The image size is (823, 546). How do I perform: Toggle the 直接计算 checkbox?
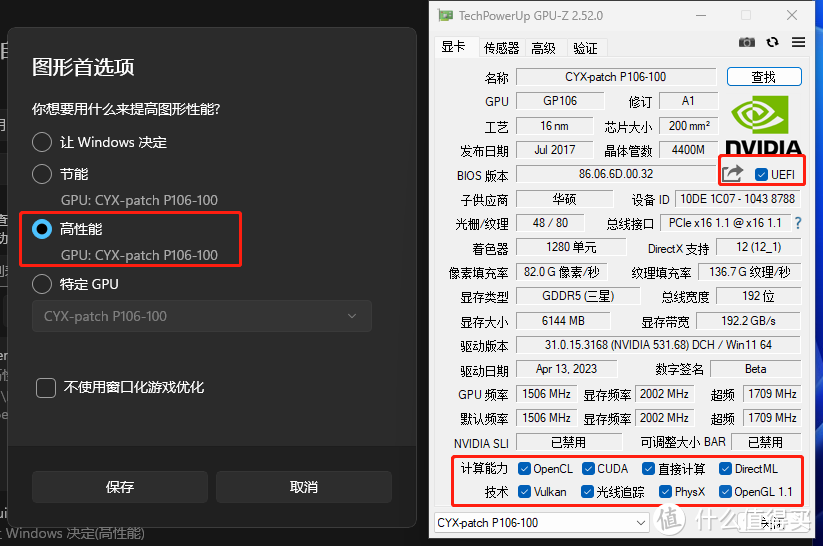pyautogui.click(x=649, y=468)
